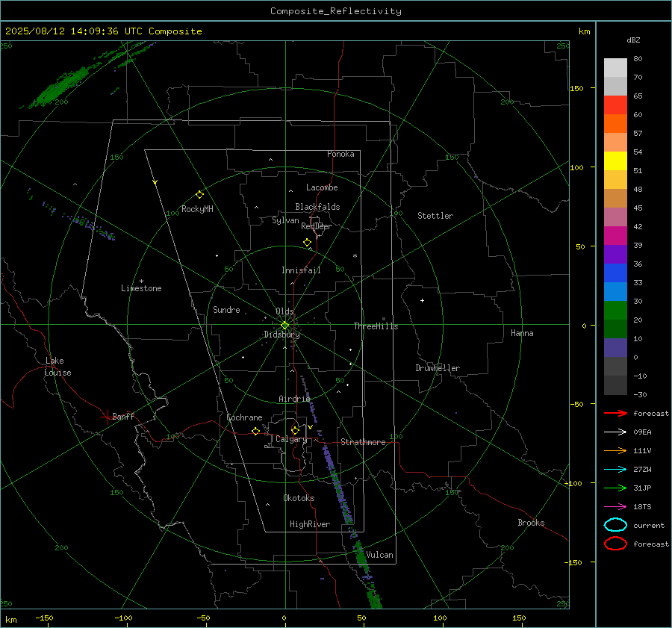Select the Okotoks label
Screen dimensions: 672x628
point(299,498)
